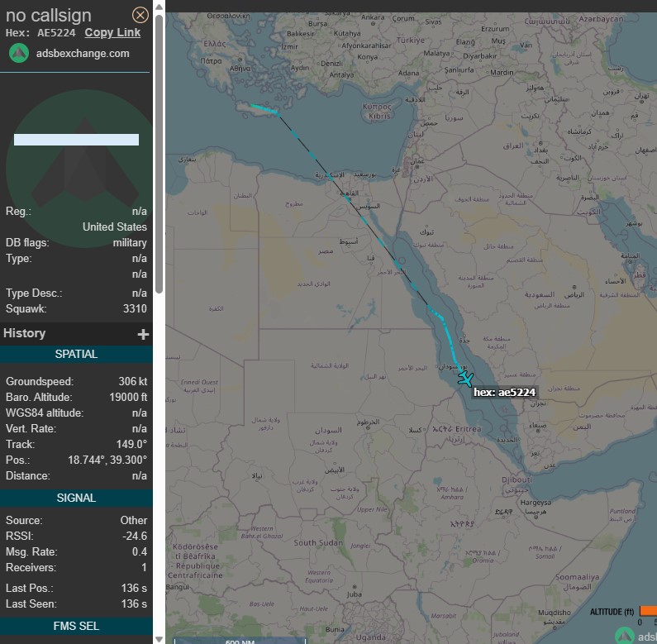This screenshot has height=644, width=657.
Task: Click the RSSI value -24.6
Action: (135, 537)
